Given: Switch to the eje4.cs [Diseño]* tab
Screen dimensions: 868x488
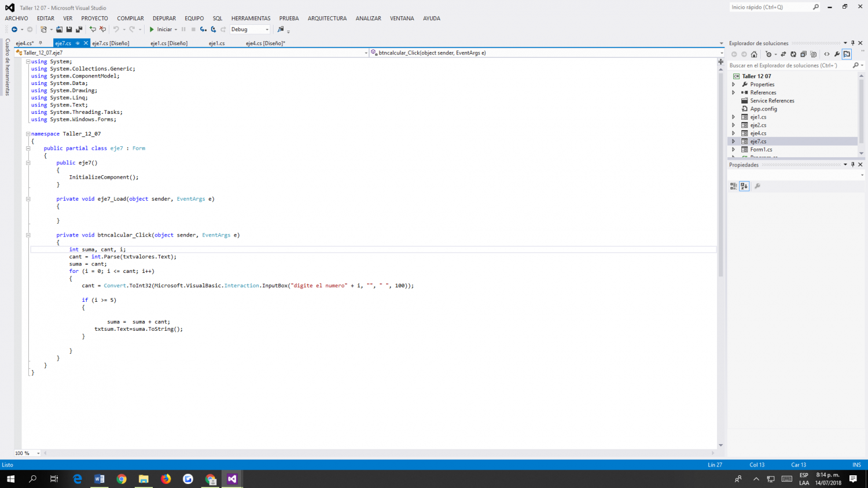Looking at the screenshot, I should pyautogui.click(x=266, y=43).
